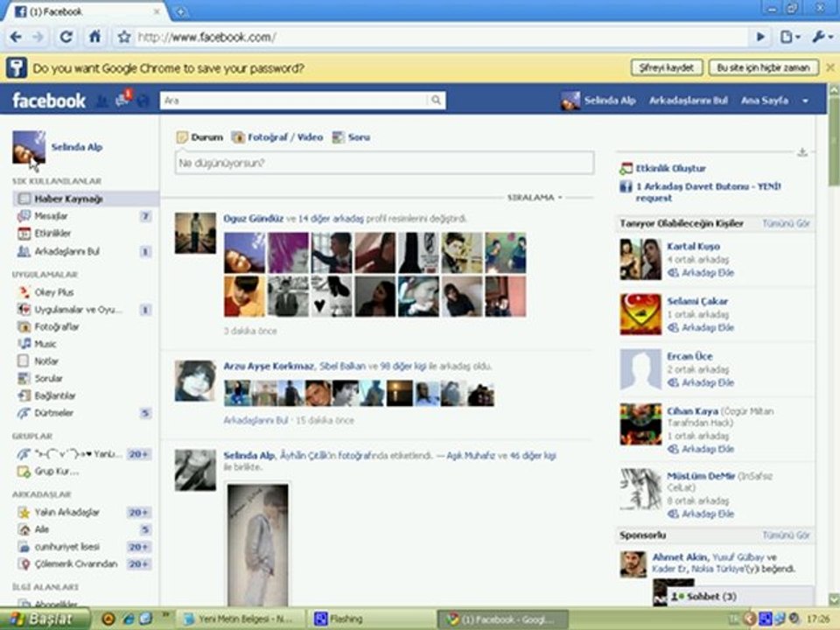Click Bu site için hiçbir zaman button
This screenshot has height=630, width=840.
pyautogui.click(x=763, y=67)
